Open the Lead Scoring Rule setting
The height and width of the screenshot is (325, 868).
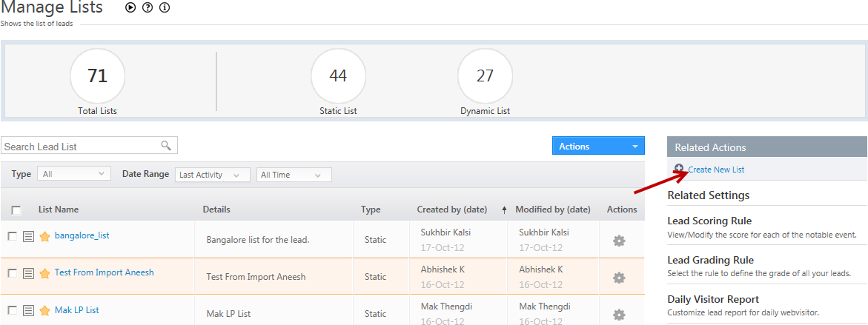[709, 221]
